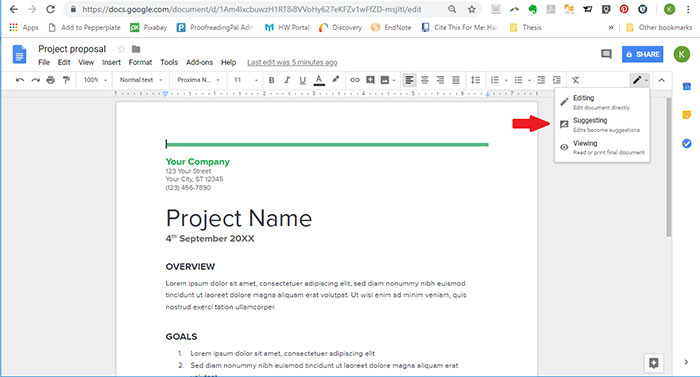Hide the menus with the up chevron
The height and width of the screenshot is (377, 700).
point(662,80)
